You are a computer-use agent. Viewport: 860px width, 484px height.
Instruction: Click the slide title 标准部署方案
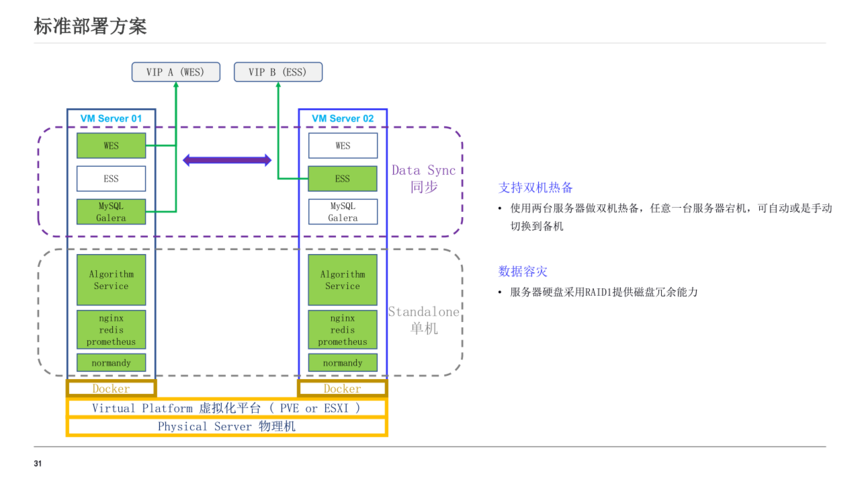[90, 26]
